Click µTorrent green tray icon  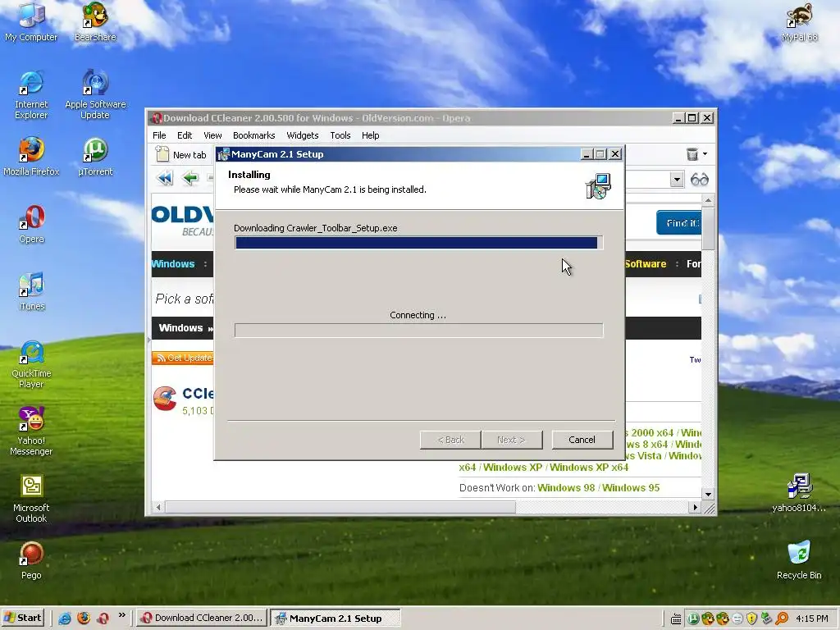pyautogui.click(x=693, y=619)
